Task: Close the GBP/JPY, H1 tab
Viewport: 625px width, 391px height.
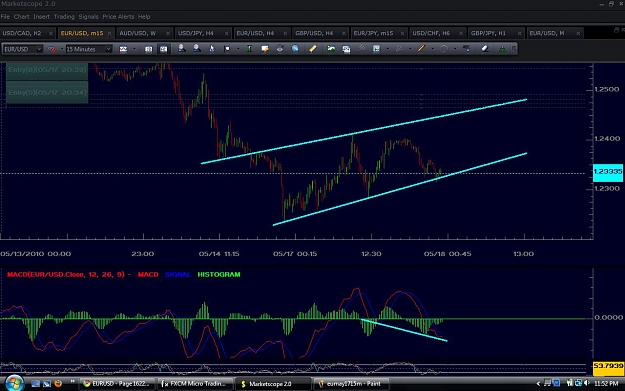Action: (x=519, y=33)
